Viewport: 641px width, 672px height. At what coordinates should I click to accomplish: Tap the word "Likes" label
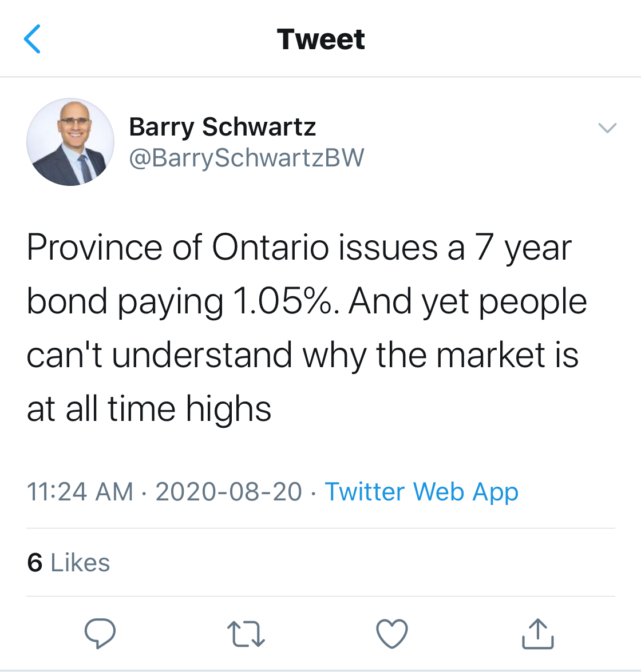tap(80, 562)
